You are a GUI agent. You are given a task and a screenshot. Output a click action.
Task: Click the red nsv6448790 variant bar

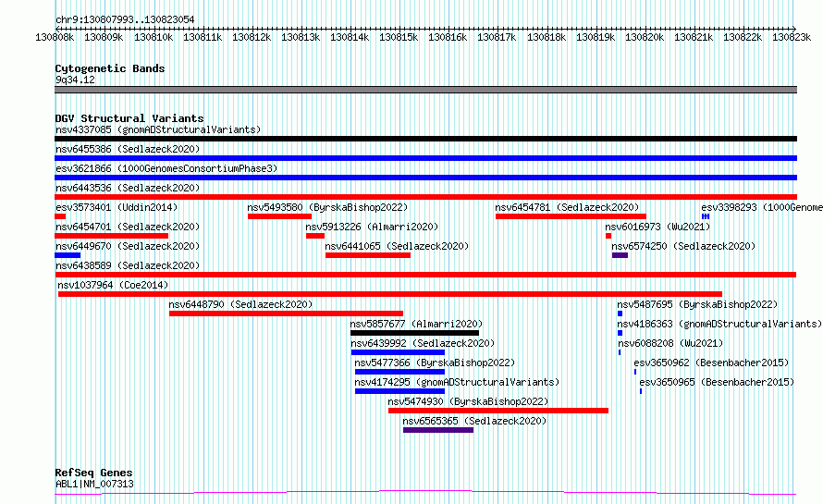click(x=286, y=313)
